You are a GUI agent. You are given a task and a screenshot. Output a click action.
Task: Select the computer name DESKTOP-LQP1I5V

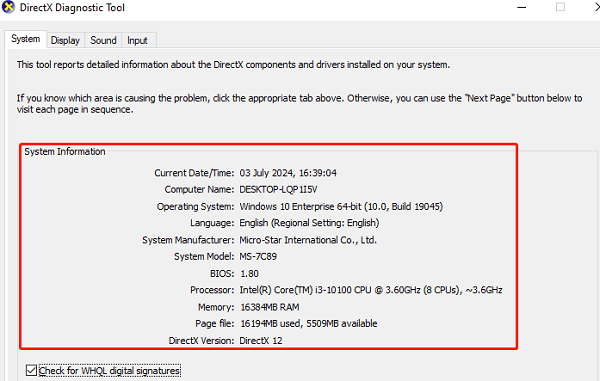(278, 189)
